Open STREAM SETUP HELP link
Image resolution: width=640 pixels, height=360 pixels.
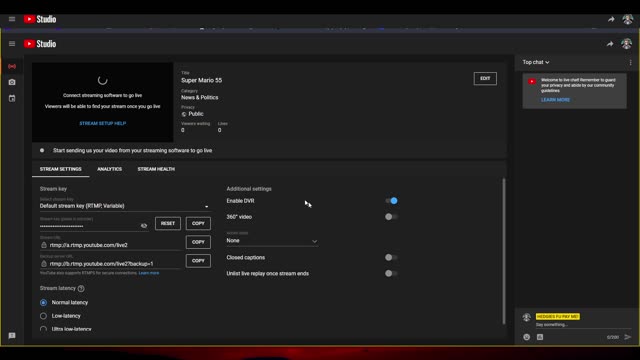click(102, 123)
